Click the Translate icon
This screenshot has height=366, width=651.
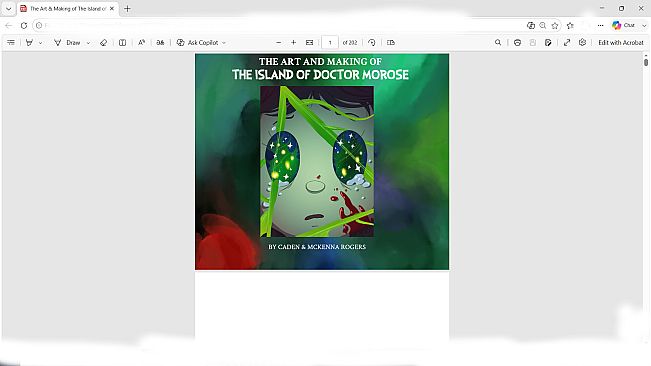tap(160, 42)
